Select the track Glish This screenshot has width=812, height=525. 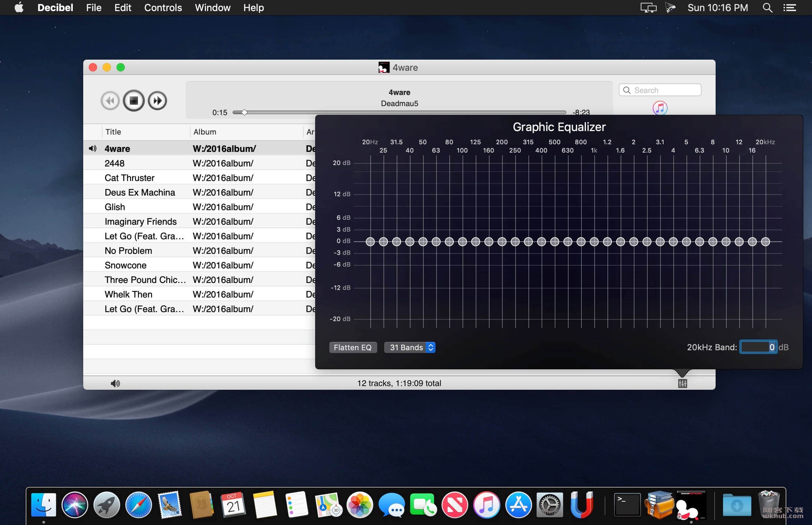[199, 207]
